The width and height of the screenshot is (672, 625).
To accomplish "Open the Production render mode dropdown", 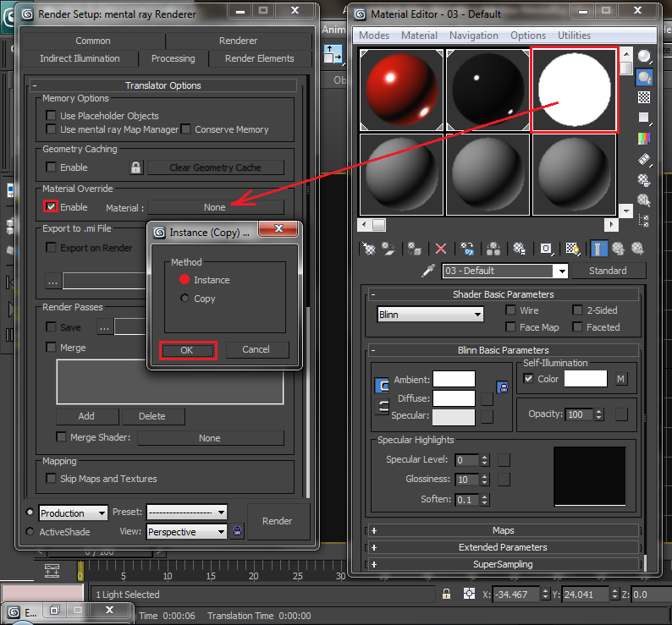I will coord(73,513).
